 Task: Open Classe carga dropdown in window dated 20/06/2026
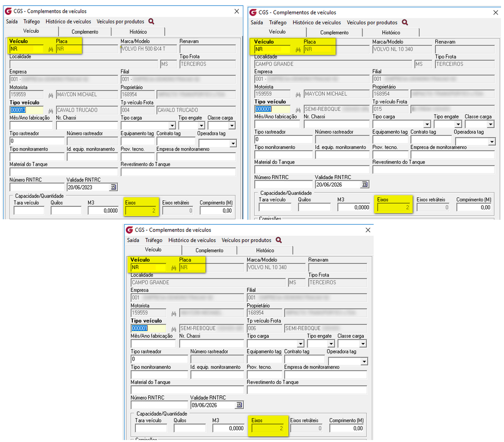point(491,124)
